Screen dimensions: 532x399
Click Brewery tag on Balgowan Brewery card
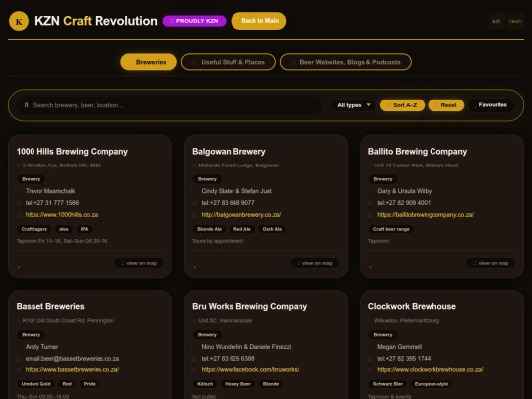pos(207,179)
